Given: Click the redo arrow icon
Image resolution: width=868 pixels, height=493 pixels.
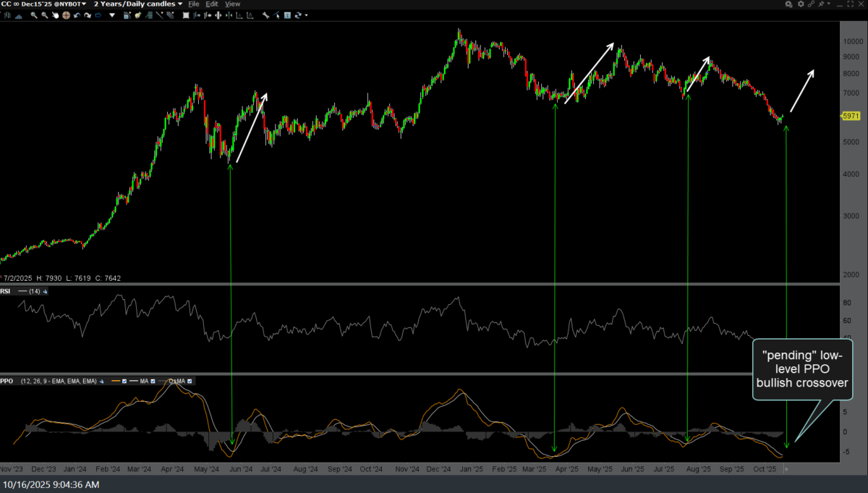Looking at the screenshot, I should pos(88,15).
